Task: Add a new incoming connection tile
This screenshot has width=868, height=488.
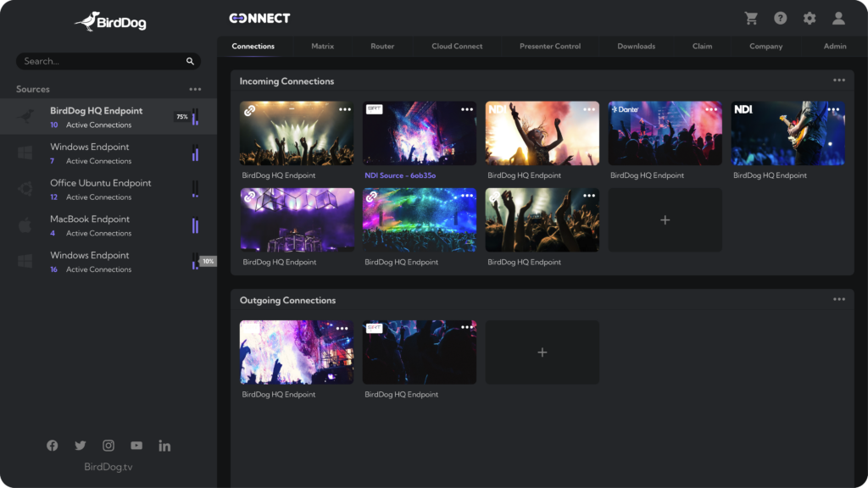Action: point(665,220)
